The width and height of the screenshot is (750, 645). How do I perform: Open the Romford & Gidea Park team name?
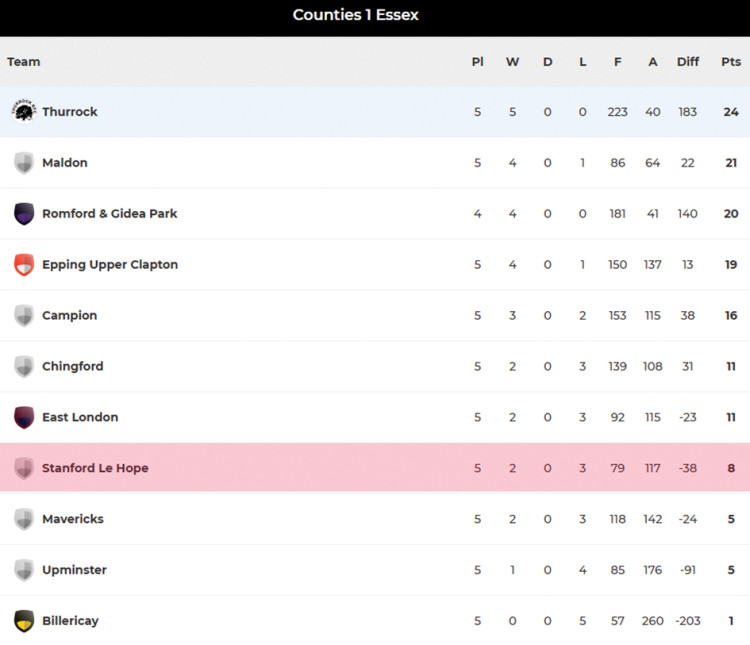(110, 214)
